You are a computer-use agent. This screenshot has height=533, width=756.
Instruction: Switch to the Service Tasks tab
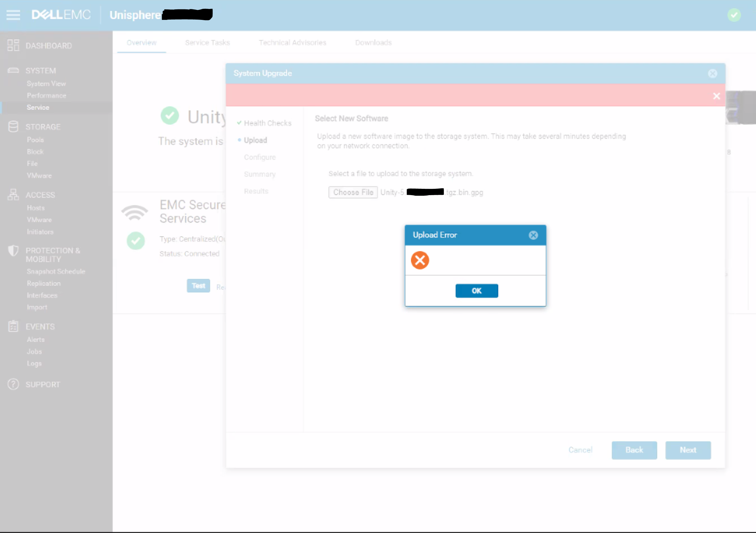coord(207,42)
